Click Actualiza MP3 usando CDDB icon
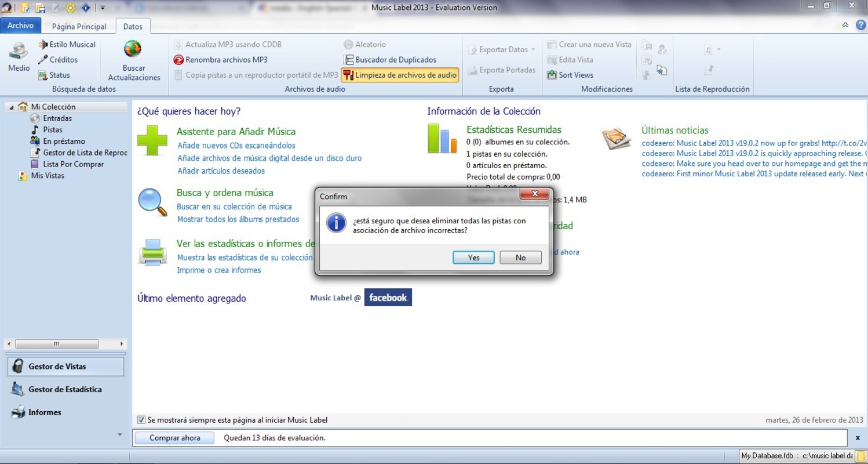The width and height of the screenshot is (868, 464). pyautogui.click(x=178, y=45)
